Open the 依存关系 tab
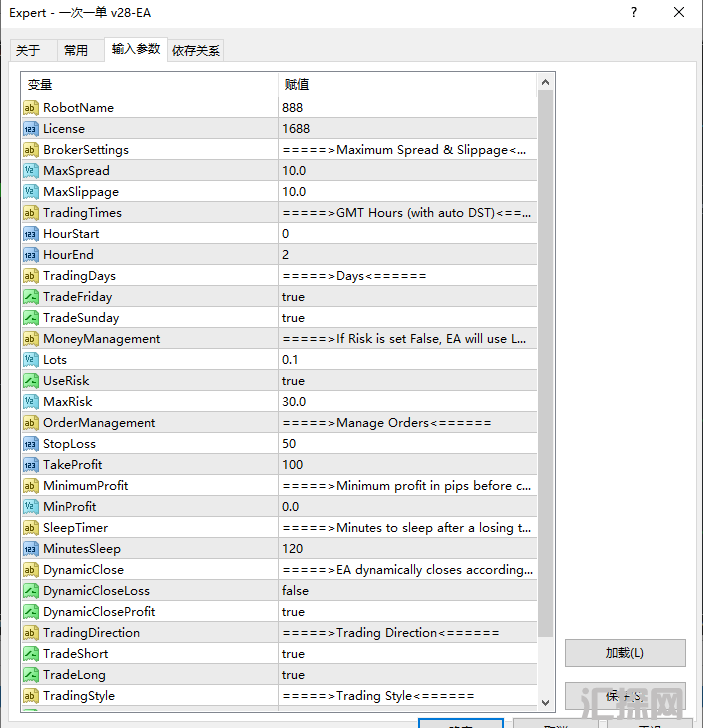 click(x=196, y=50)
